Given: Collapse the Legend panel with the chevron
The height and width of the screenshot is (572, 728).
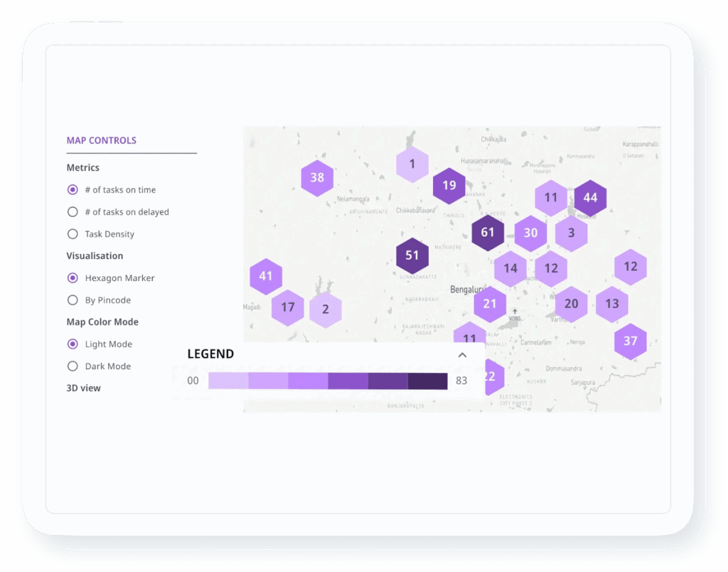Looking at the screenshot, I should tap(462, 355).
